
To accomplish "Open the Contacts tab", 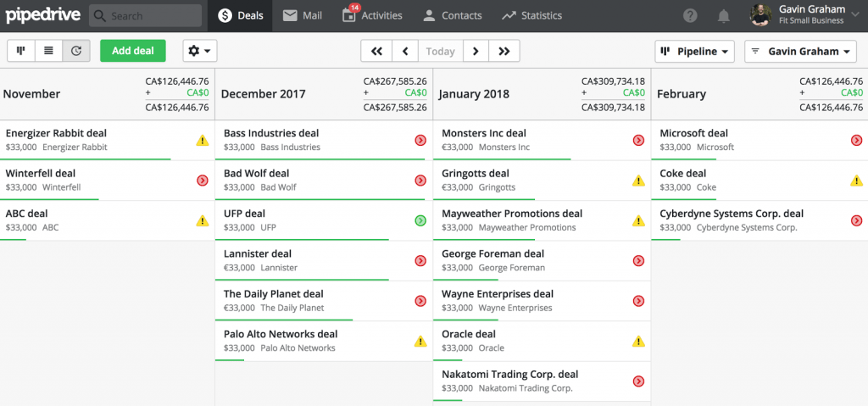I will 453,15.
